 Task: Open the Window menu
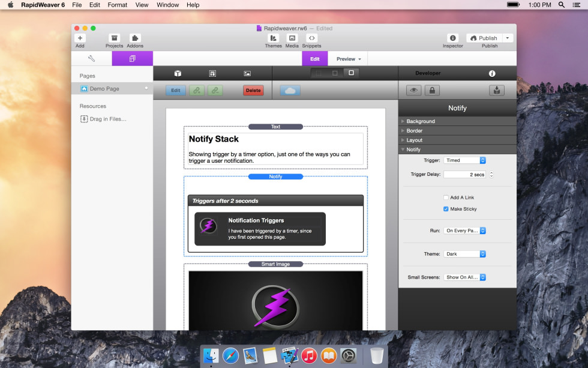pyautogui.click(x=167, y=5)
